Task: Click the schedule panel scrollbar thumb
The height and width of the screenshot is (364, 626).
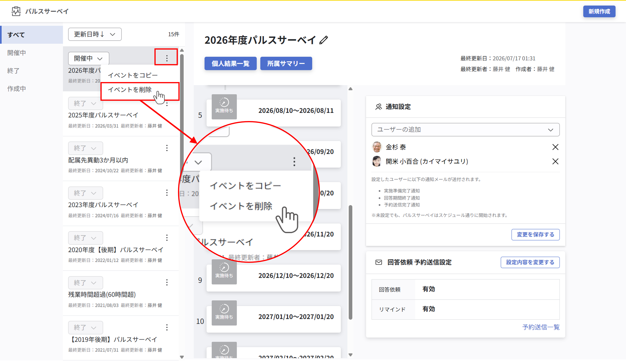Action: tap(351, 262)
